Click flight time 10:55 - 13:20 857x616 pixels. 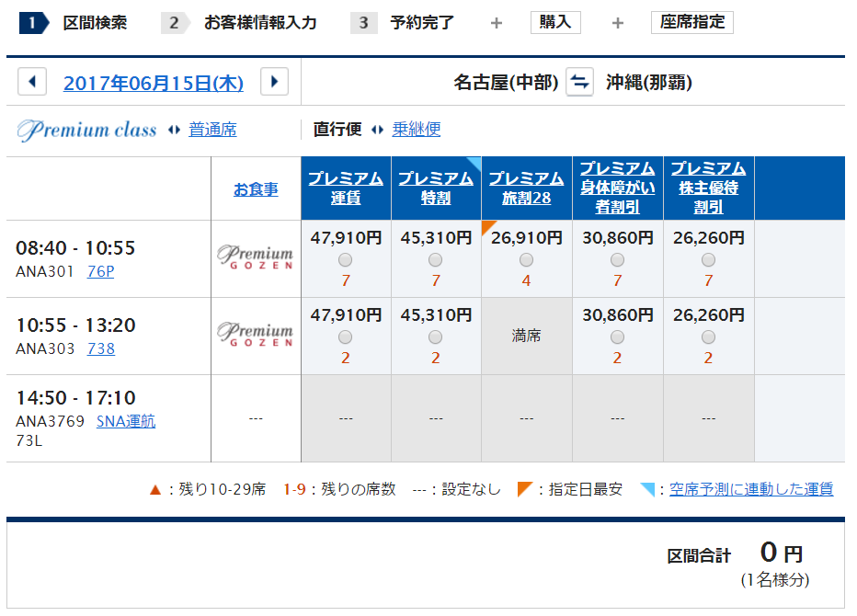[x=75, y=325]
